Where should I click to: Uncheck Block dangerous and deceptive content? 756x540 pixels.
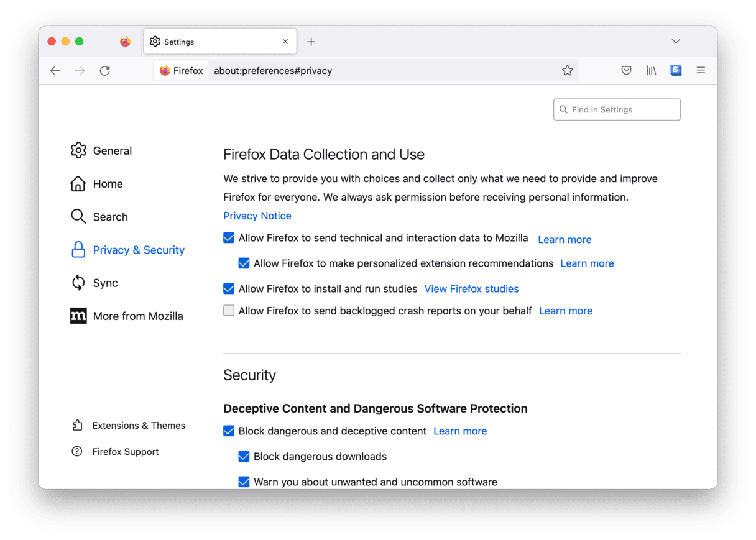(x=229, y=431)
